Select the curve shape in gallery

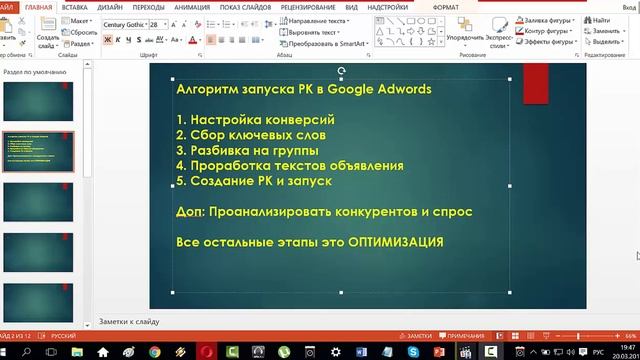[x=401, y=41]
